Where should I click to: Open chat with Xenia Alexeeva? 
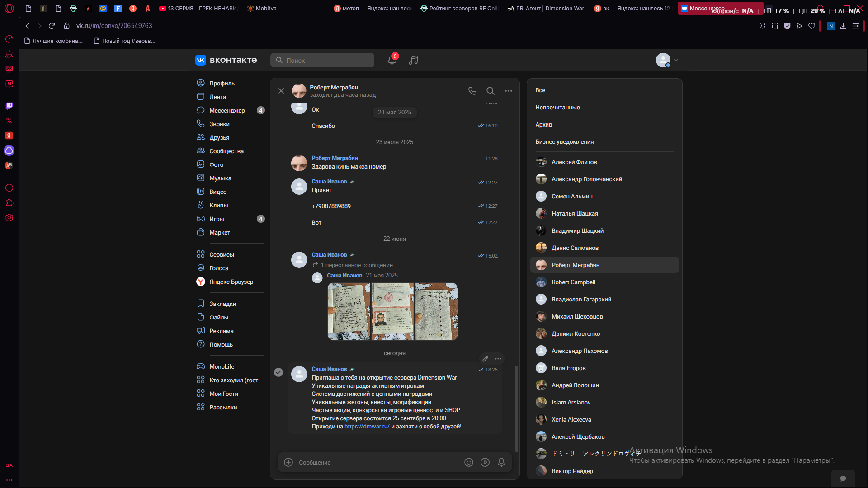pos(604,419)
